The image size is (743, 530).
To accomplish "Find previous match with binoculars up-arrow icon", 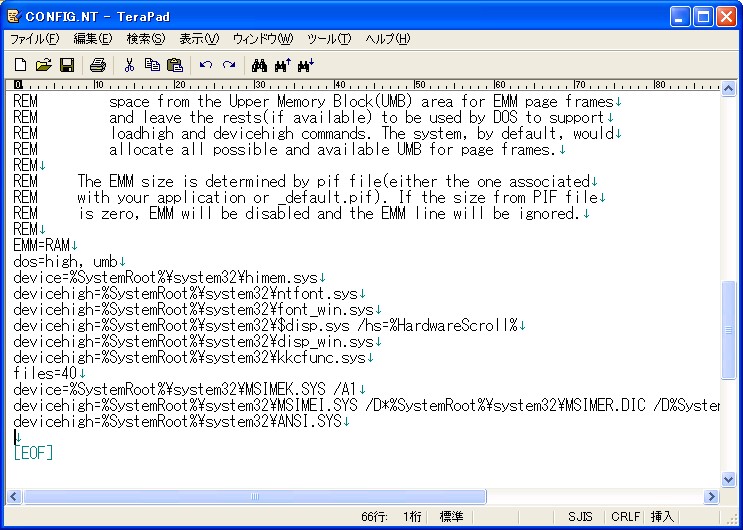I will tap(282, 65).
